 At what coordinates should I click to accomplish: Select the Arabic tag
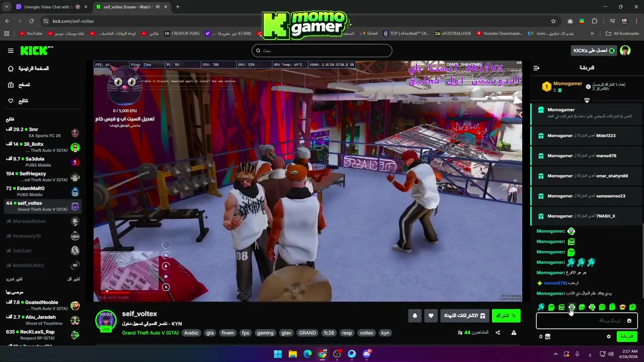(191, 333)
